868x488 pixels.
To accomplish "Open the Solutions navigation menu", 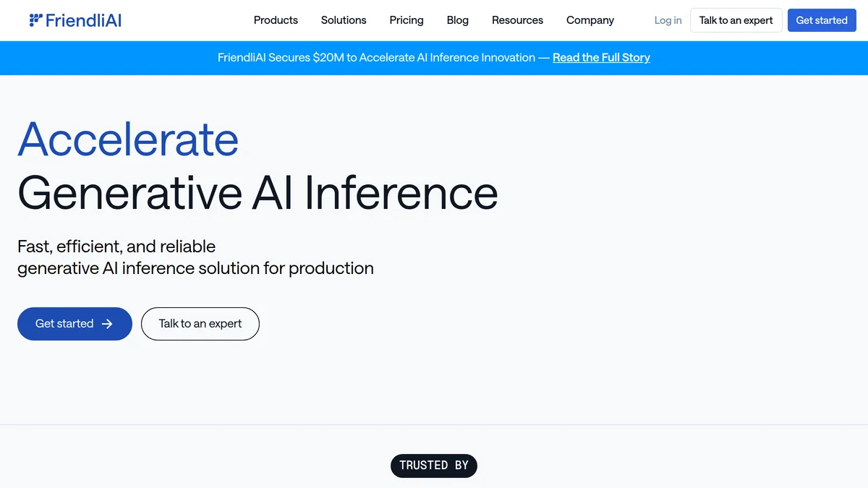I will click(x=344, y=20).
